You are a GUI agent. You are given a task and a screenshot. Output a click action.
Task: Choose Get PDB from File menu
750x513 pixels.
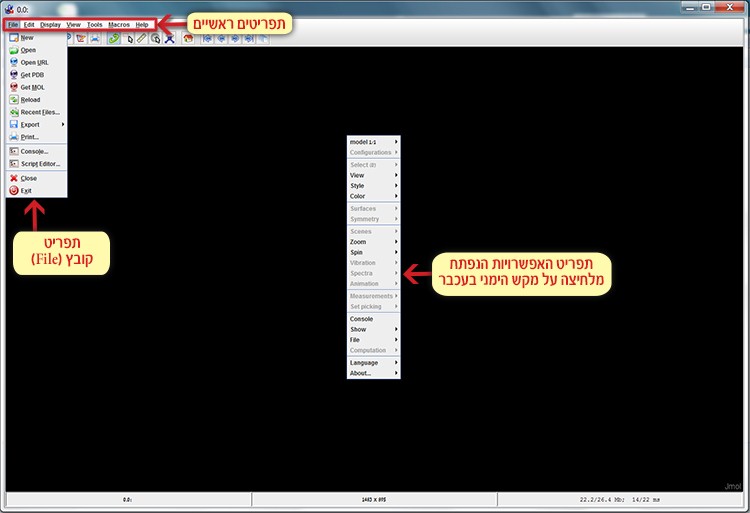pyautogui.click(x=33, y=75)
